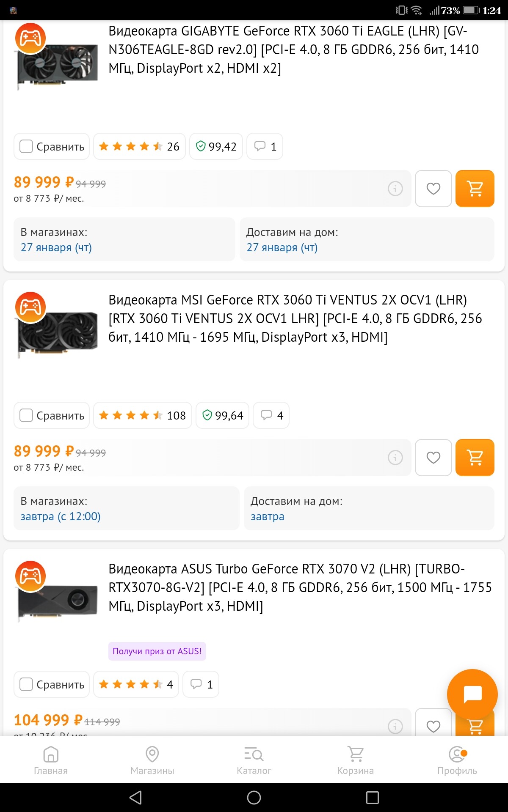Image resolution: width=508 pixels, height=812 pixels.
Task: Add GIGABYTE RTX 3060 Ti to cart
Action: [475, 189]
